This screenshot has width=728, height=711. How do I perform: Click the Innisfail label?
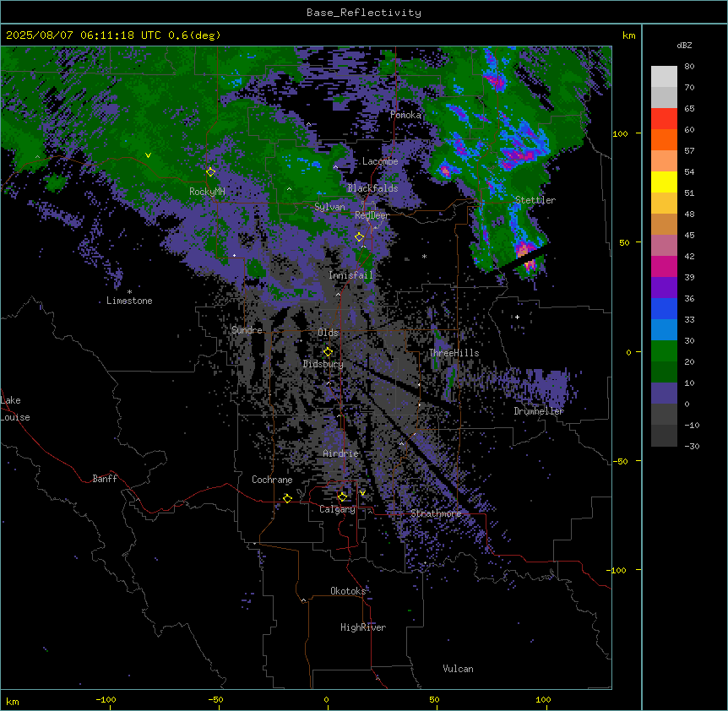point(350,275)
